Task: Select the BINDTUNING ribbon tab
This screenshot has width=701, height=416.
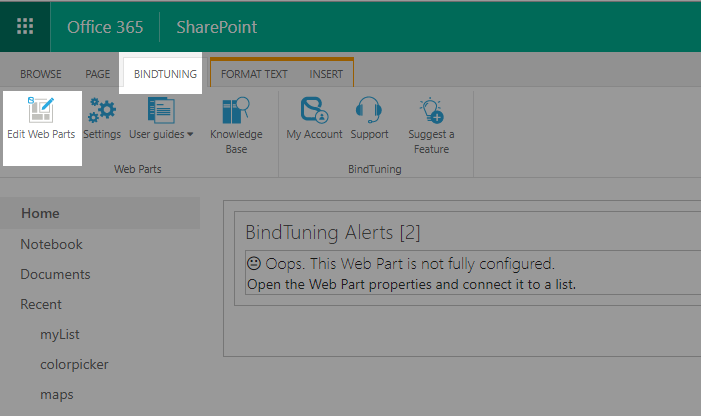Action: point(165,74)
